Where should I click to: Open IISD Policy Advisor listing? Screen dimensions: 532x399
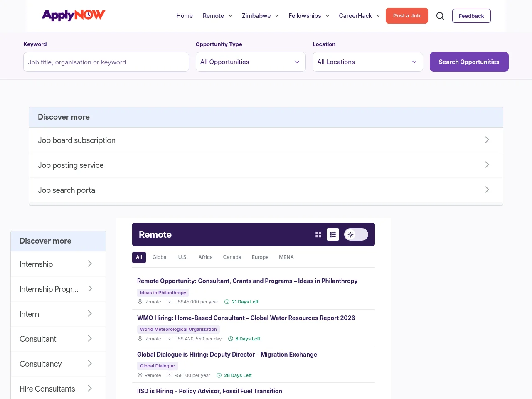tap(209, 391)
